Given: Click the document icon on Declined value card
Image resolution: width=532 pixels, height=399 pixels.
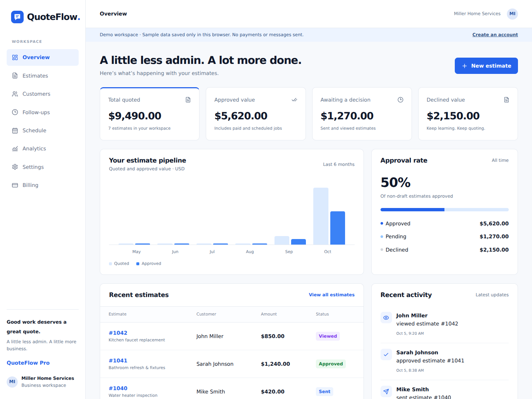Looking at the screenshot, I should (x=507, y=100).
